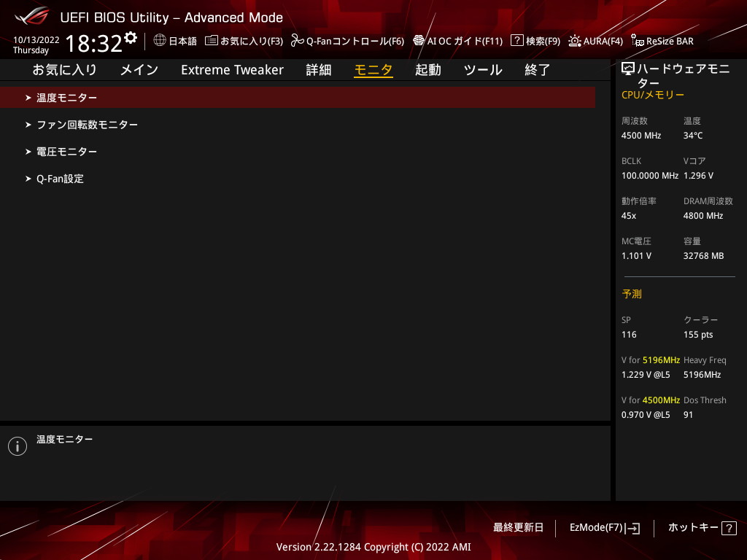Image resolution: width=747 pixels, height=560 pixels.
Task: Open ホットキー hotkey list
Action: coord(703,528)
